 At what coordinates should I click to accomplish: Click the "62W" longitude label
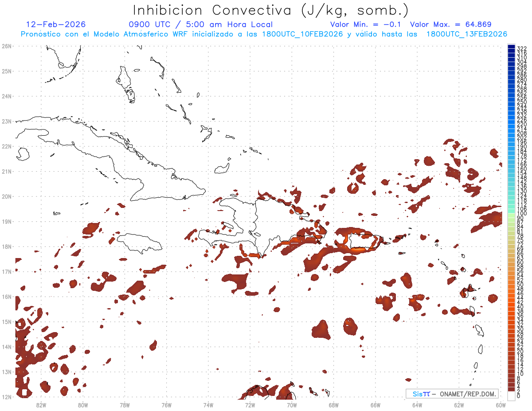(459, 405)
